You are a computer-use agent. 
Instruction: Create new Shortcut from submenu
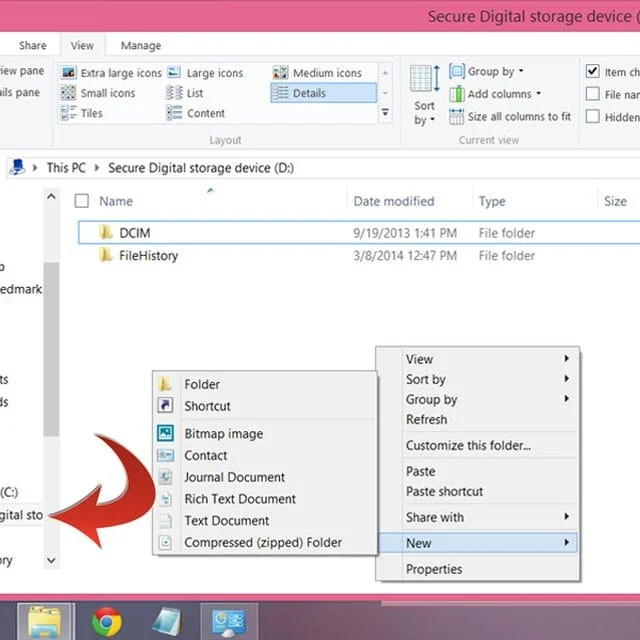click(265, 406)
